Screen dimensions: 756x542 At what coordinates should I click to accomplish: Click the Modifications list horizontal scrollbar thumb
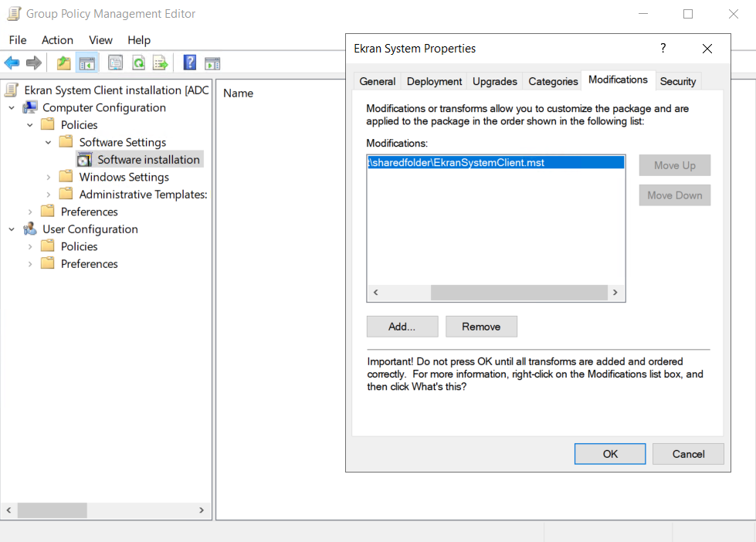pyautogui.click(x=518, y=293)
